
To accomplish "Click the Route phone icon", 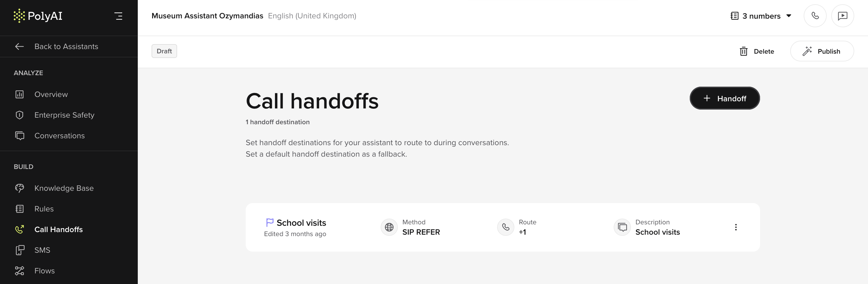I will pos(505,227).
